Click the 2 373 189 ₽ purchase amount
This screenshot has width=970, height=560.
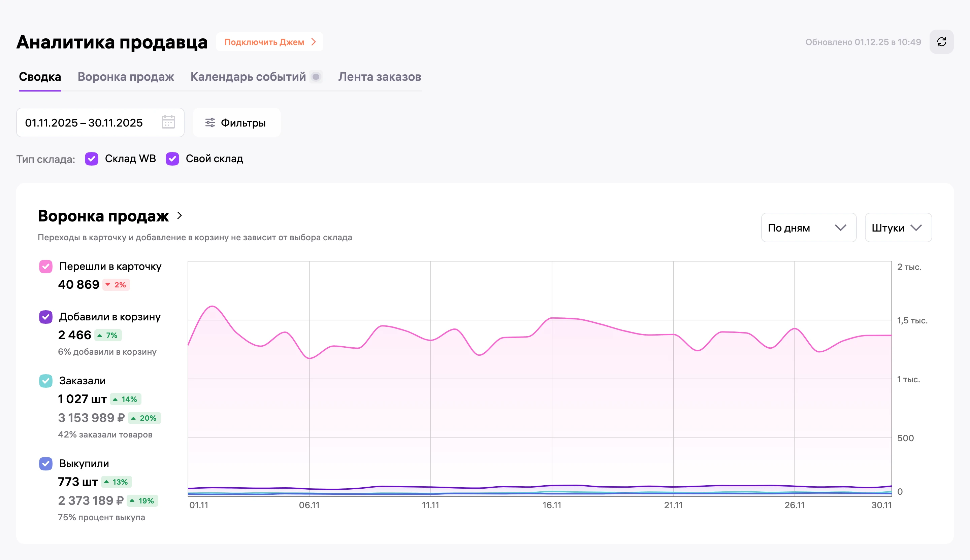[x=91, y=500]
